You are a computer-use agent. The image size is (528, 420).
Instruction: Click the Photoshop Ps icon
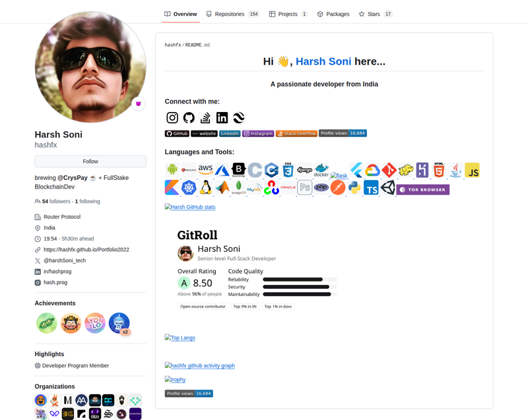[x=305, y=187]
